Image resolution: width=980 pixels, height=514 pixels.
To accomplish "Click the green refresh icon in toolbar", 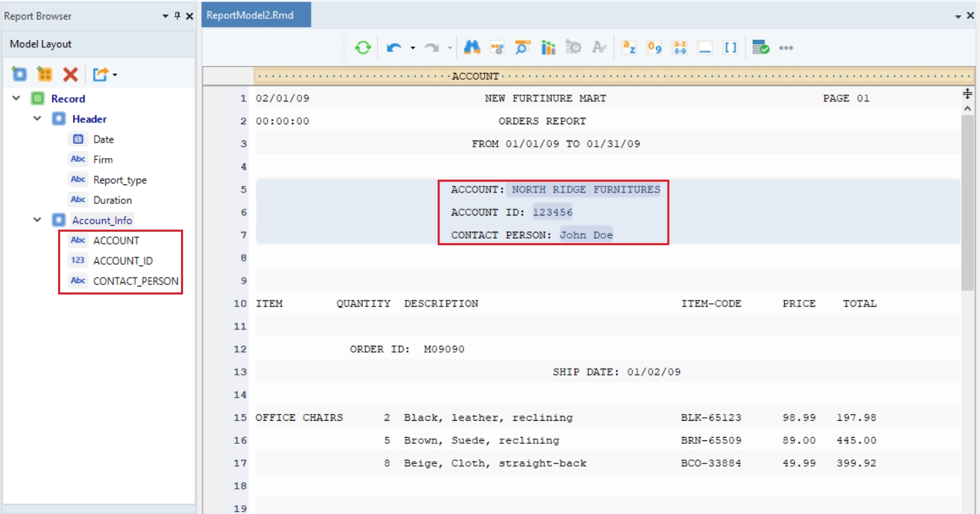I will 363,48.
